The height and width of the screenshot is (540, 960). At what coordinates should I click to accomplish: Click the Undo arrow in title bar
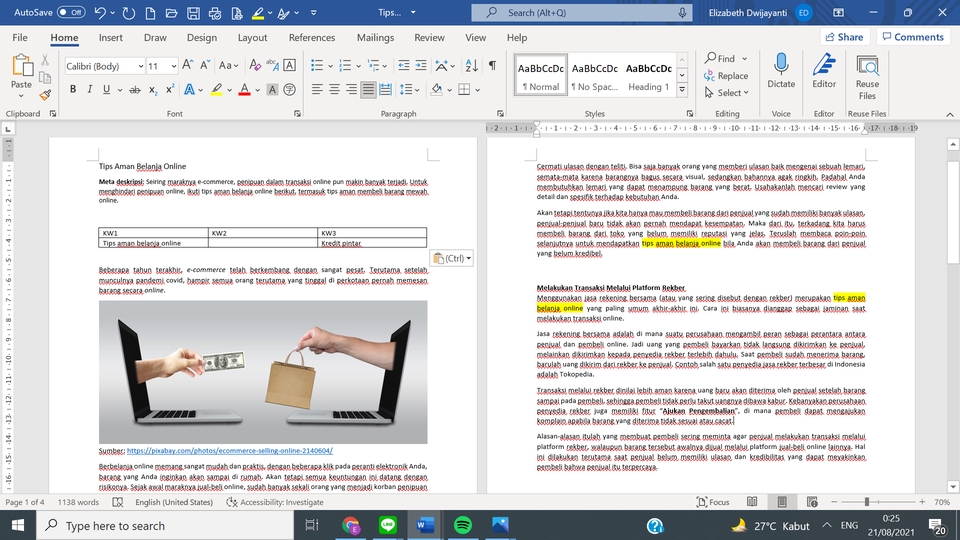(x=100, y=12)
